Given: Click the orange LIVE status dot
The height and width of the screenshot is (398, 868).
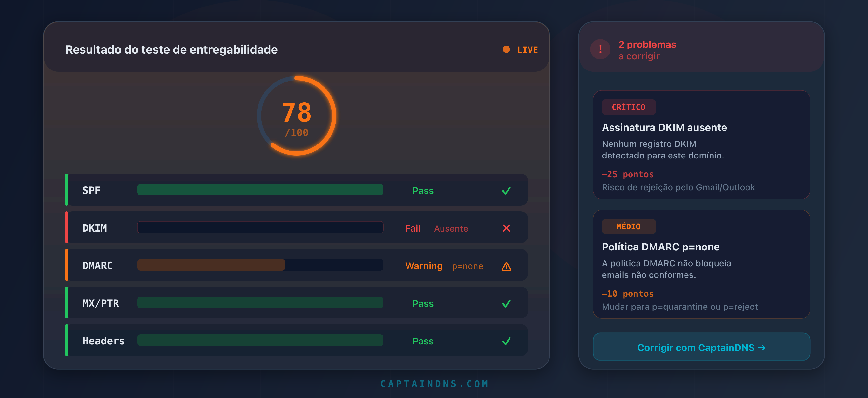Looking at the screenshot, I should (x=506, y=49).
